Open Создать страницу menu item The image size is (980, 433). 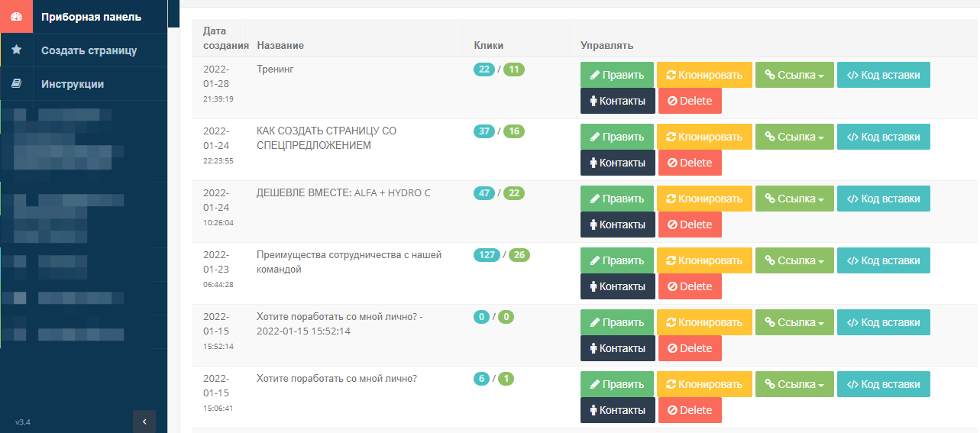[89, 50]
